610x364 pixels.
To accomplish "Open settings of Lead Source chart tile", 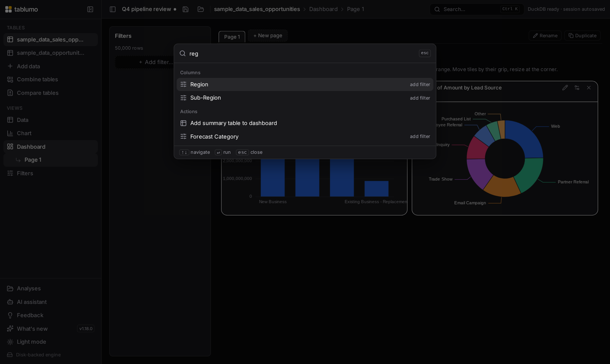I will pos(577,88).
